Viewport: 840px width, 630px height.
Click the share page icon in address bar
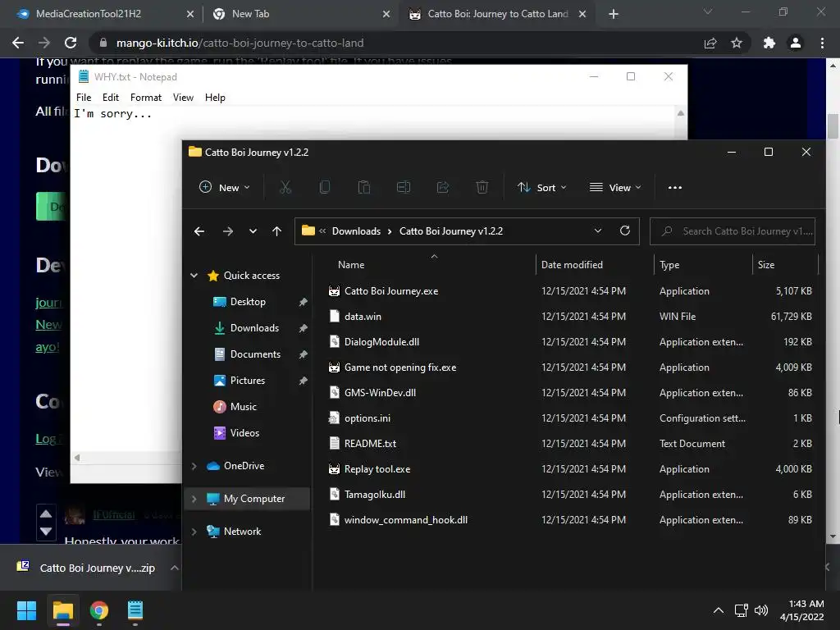(710, 43)
